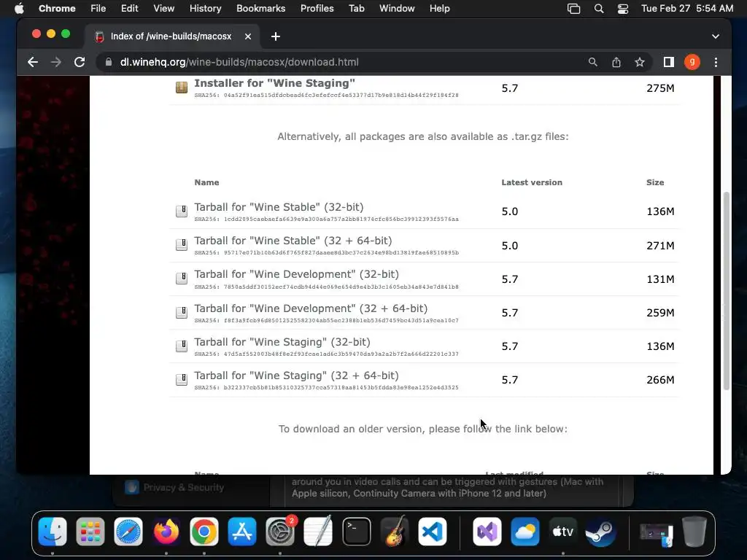Bookmark this page with the star
Image resolution: width=747 pixels, height=560 pixels.
pyautogui.click(x=639, y=62)
